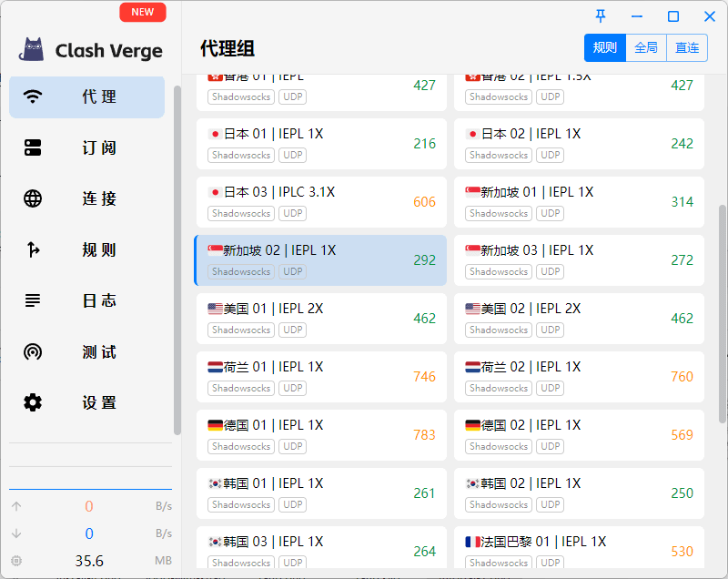Open 日志 using the lines icon
728x579 pixels.
tap(34, 301)
